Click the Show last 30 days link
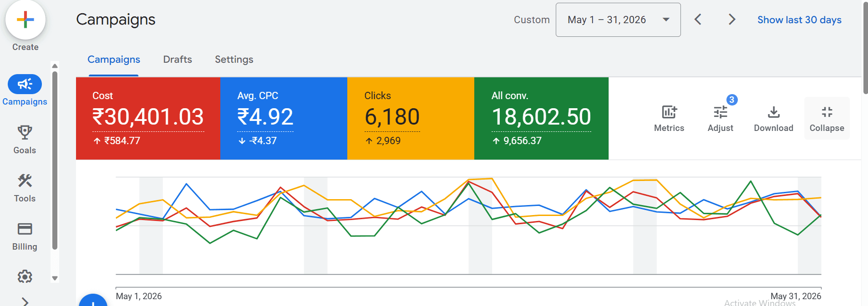This screenshot has height=306, width=868. click(799, 20)
